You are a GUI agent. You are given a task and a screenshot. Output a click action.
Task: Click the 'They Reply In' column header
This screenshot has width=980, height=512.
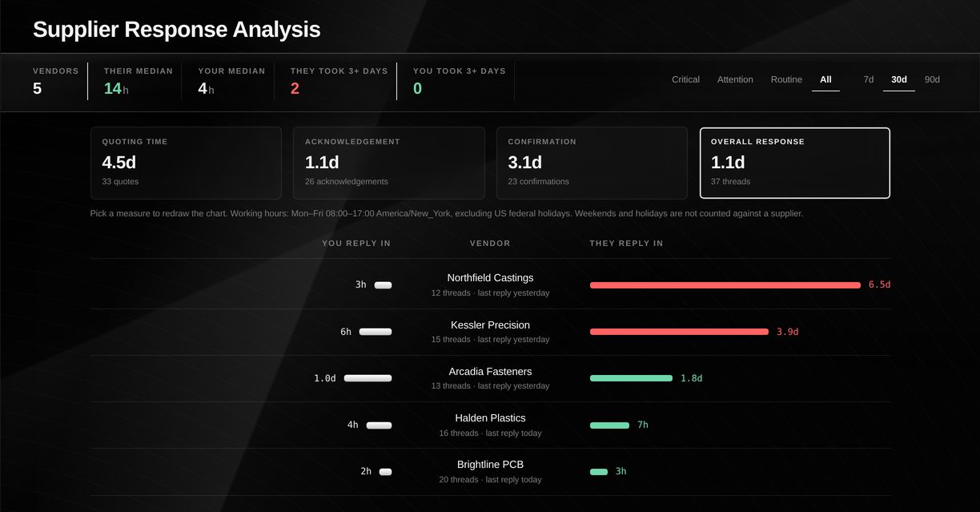[626, 244]
